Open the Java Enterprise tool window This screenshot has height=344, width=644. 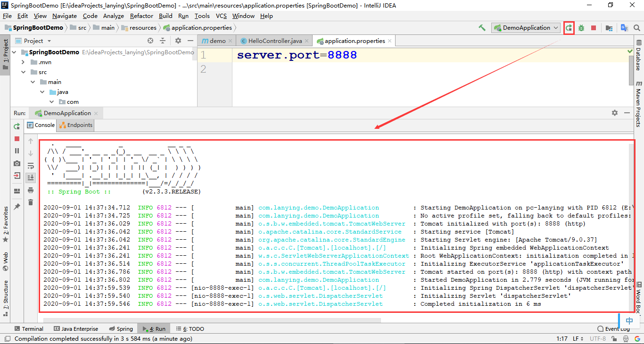[x=76, y=329]
